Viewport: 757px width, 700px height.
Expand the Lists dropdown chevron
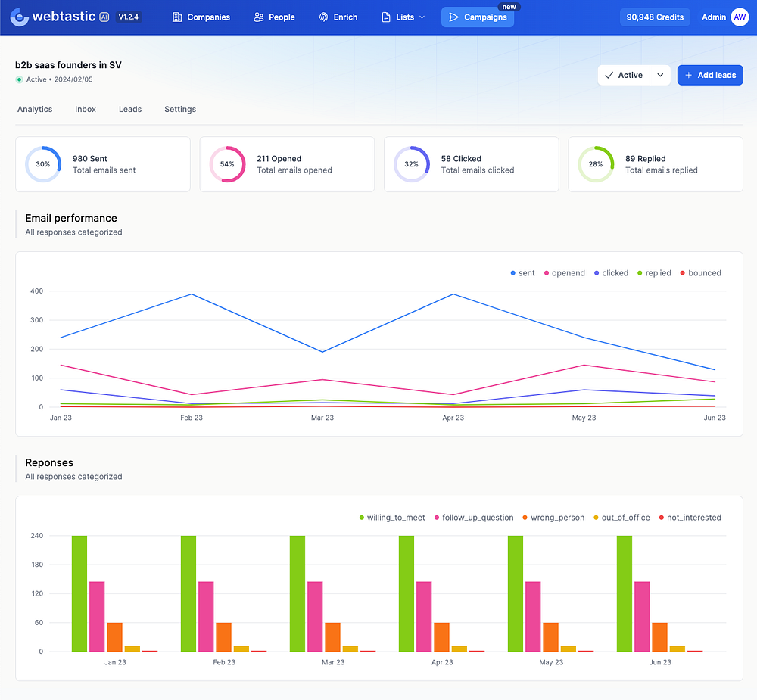click(x=422, y=17)
